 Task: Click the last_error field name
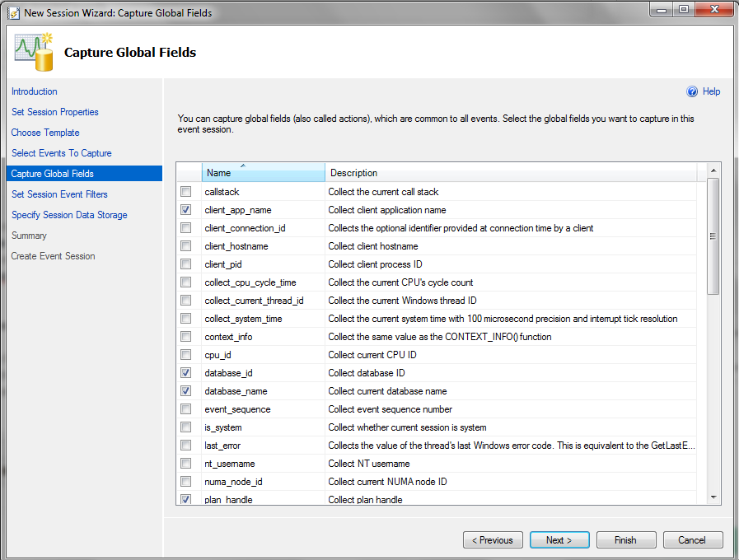coord(222,446)
